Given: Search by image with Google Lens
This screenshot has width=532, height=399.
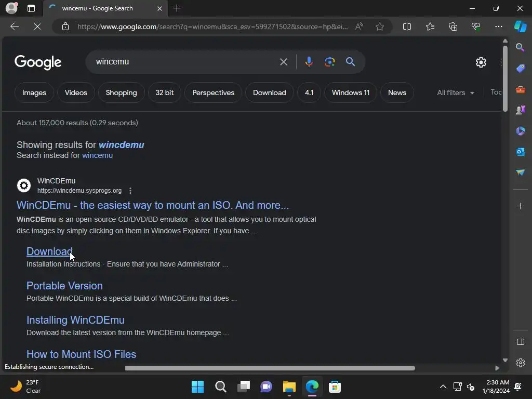Looking at the screenshot, I should [x=329, y=62].
